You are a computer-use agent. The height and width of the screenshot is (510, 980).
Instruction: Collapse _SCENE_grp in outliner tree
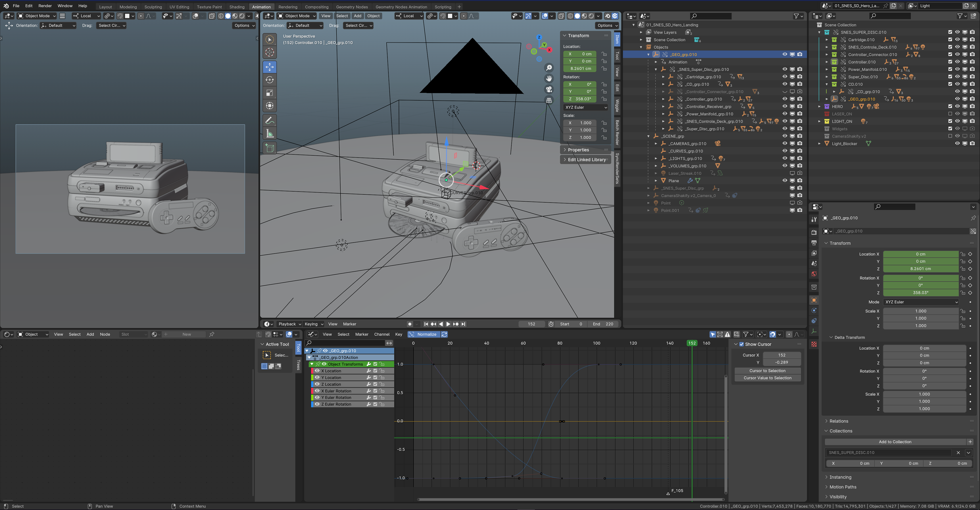[x=648, y=136]
